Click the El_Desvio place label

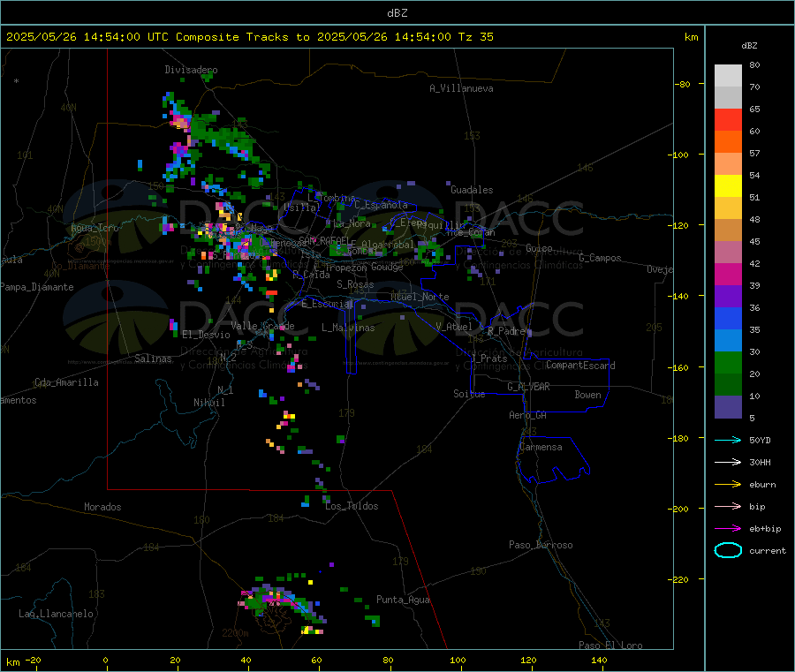click(207, 335)
